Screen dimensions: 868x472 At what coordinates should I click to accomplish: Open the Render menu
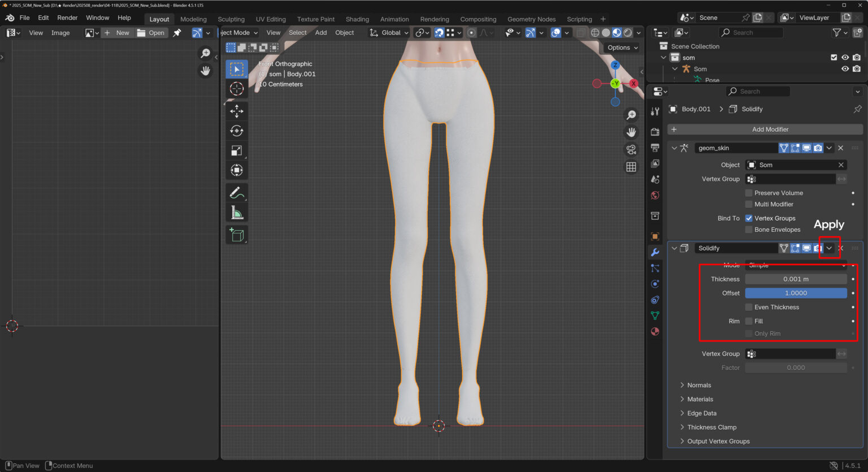coord(67,18)
